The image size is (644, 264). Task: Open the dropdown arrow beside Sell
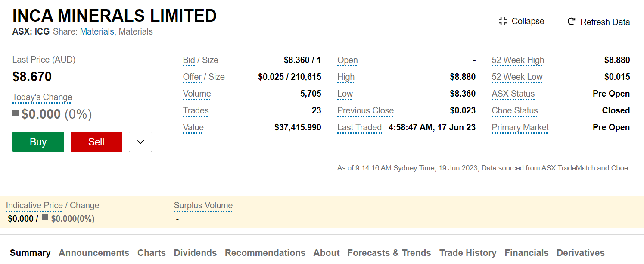click(140, 142)
